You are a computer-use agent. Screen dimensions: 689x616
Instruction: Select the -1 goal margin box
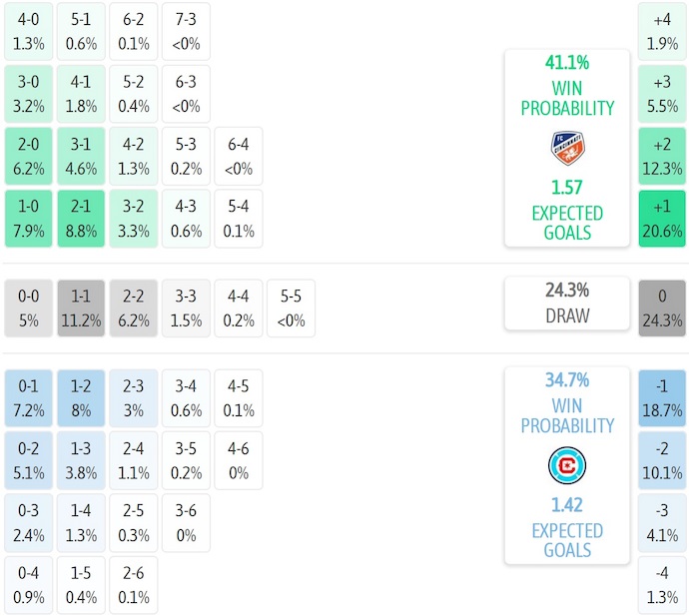point(663,397)
